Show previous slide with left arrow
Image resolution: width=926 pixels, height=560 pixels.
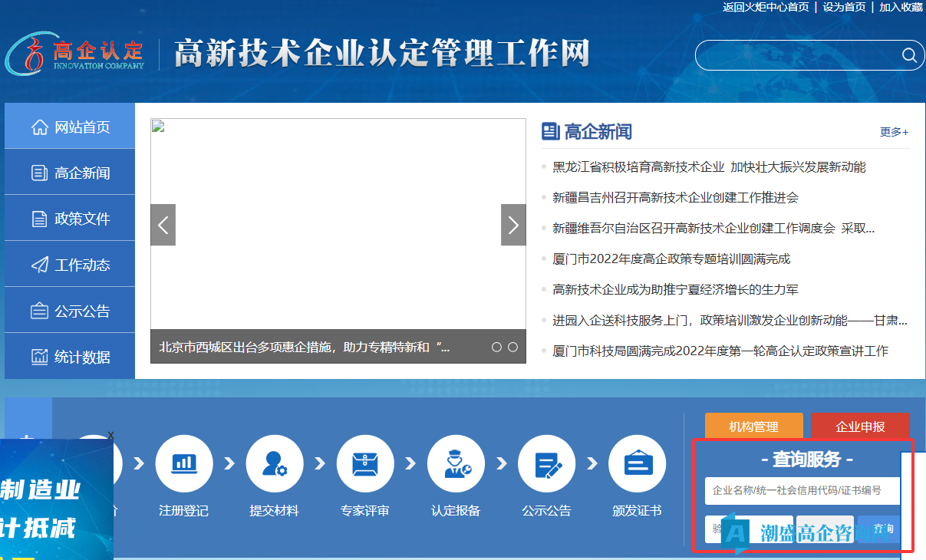[163, 225]
